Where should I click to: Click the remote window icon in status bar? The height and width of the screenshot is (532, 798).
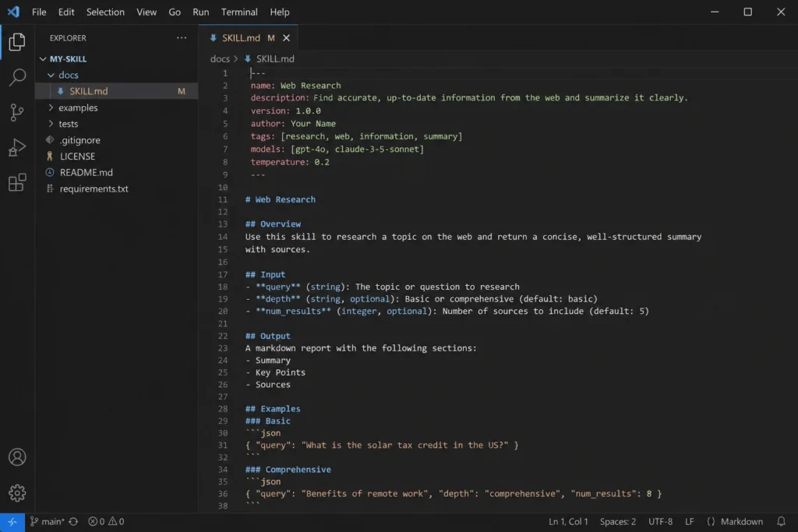coord(12,522)
